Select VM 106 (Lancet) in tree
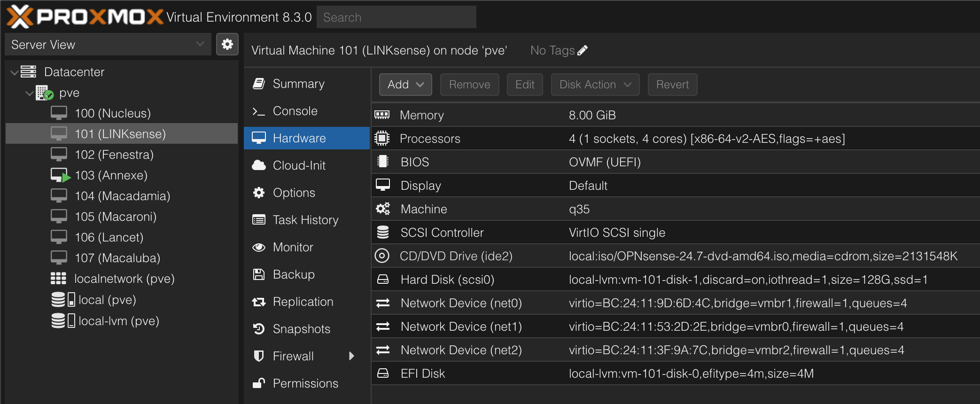This screenshot has width=980, height=404. 122,237
